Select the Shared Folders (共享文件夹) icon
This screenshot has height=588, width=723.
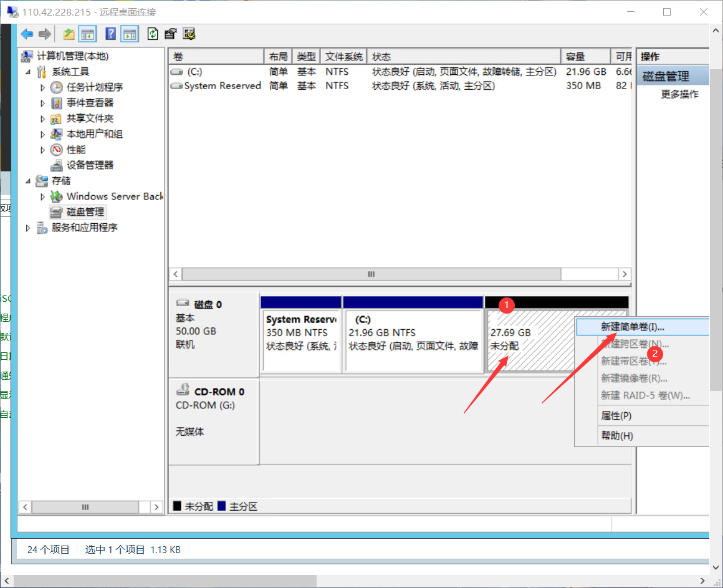coord(57,118)
